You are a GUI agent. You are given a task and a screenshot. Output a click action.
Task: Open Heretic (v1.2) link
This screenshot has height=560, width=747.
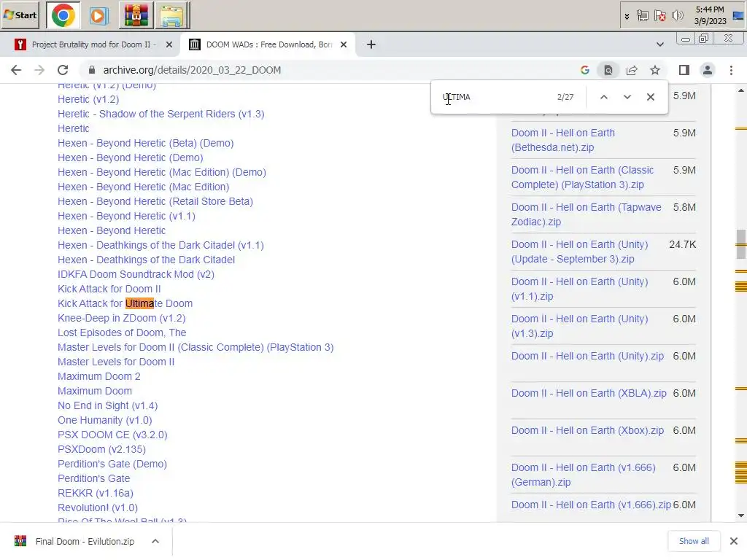click(x=88, y=99)
